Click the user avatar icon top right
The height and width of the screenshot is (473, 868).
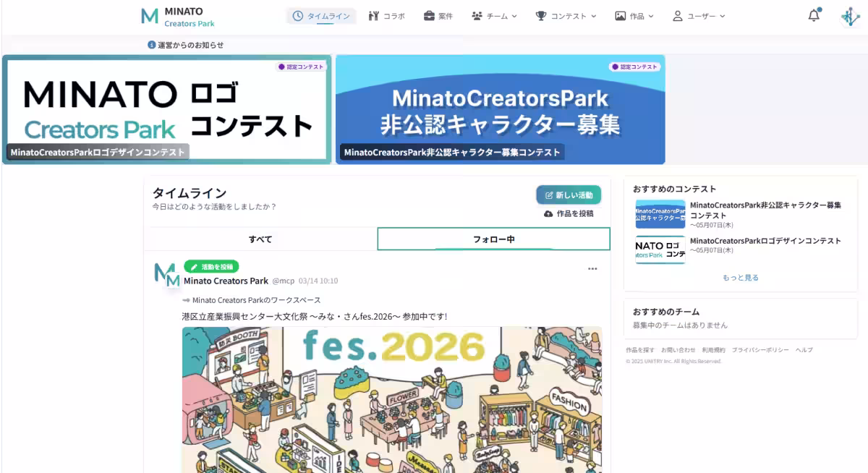[849, 14]
